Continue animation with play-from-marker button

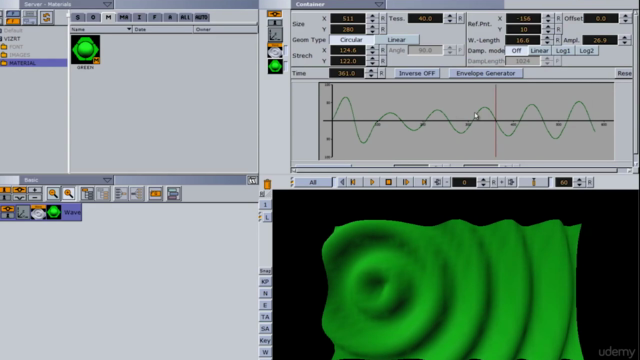tap(406, 182)
